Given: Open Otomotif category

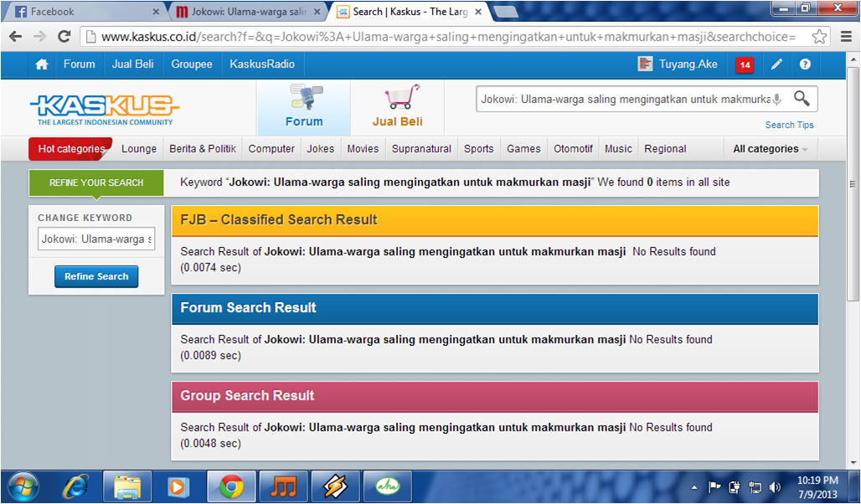Looking at the screenshot, I should pos(573,149).
